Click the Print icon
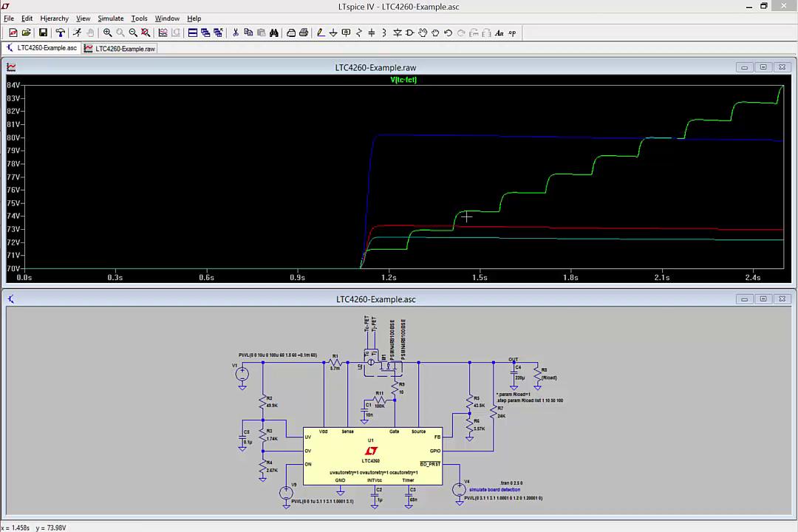Screen dimensions: 798x532 (x=304, y=33)
